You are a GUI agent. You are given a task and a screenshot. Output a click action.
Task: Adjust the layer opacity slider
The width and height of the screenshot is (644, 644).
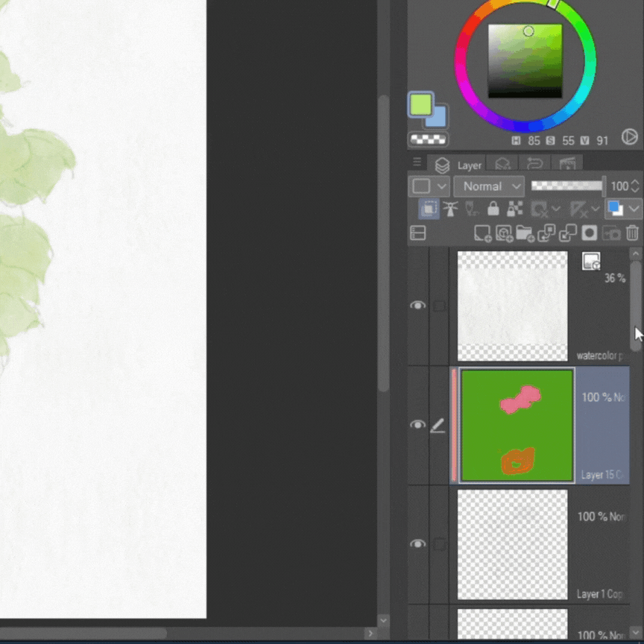tap(568, 186)
